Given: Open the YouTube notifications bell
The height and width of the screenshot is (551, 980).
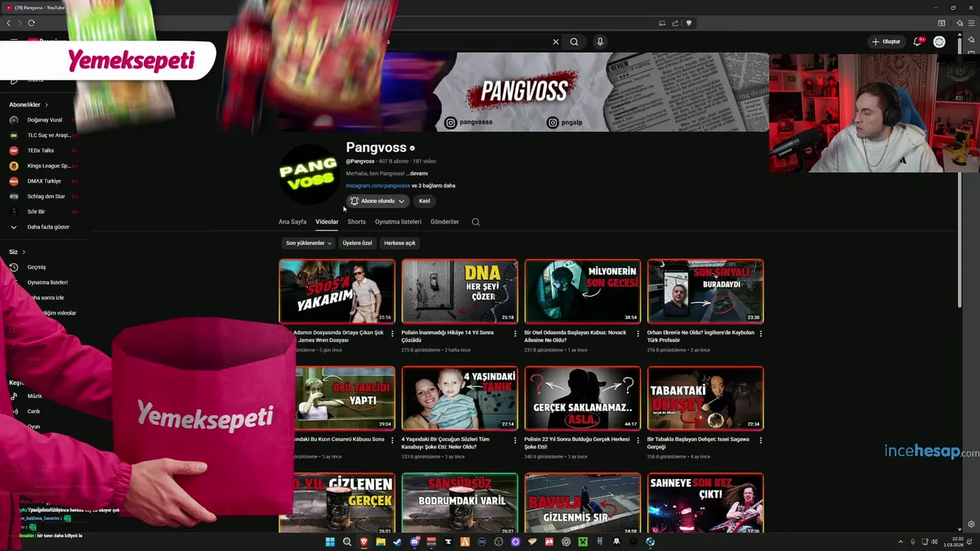Looking at the screenshot, I should [918, 41].
